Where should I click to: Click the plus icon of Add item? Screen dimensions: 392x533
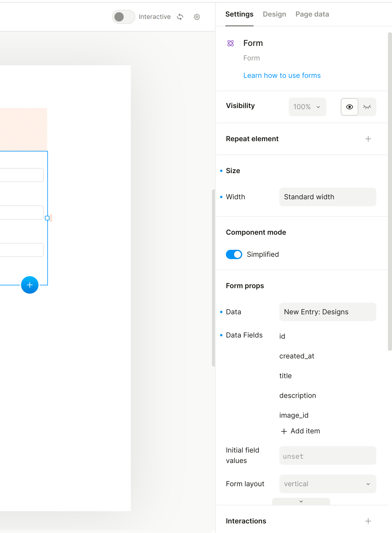point(284,431)
